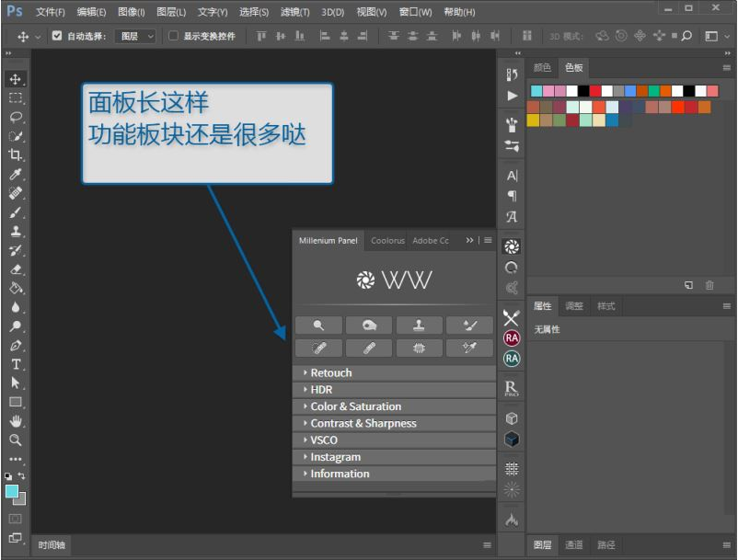Select the Lasso tool
Image resolution: width=738 pixels, height=560 pixels.
16,117
